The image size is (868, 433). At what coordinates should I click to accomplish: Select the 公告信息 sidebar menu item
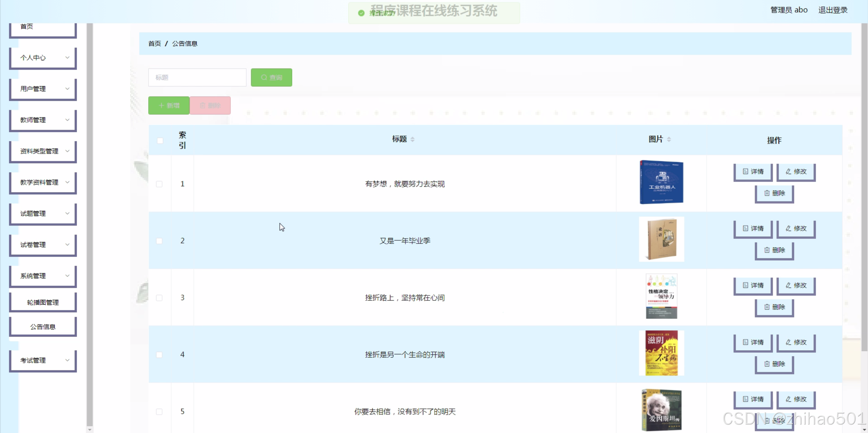pos(43,327)
